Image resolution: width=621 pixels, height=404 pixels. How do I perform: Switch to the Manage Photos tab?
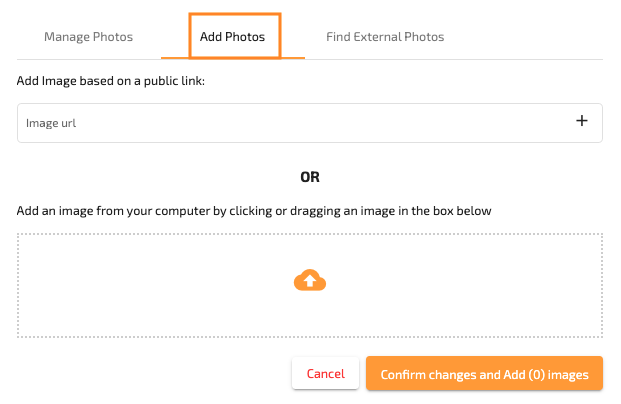(x=88, y=37)
